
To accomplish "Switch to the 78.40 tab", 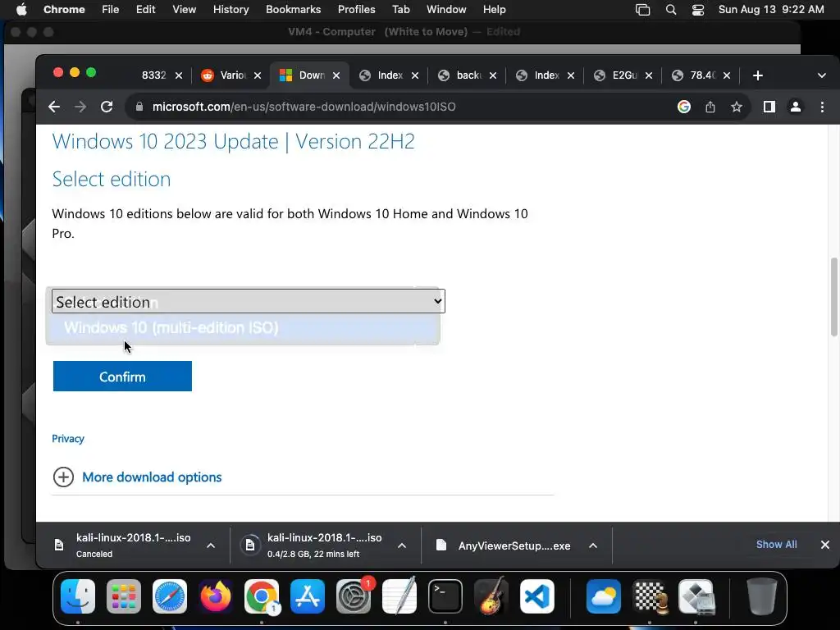I will [x=701, y=75].
